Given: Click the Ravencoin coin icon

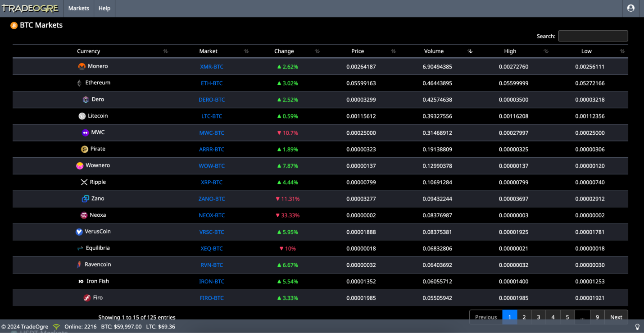Looking at the screenshot, I should pyautogui.click(x=79, y=265).
